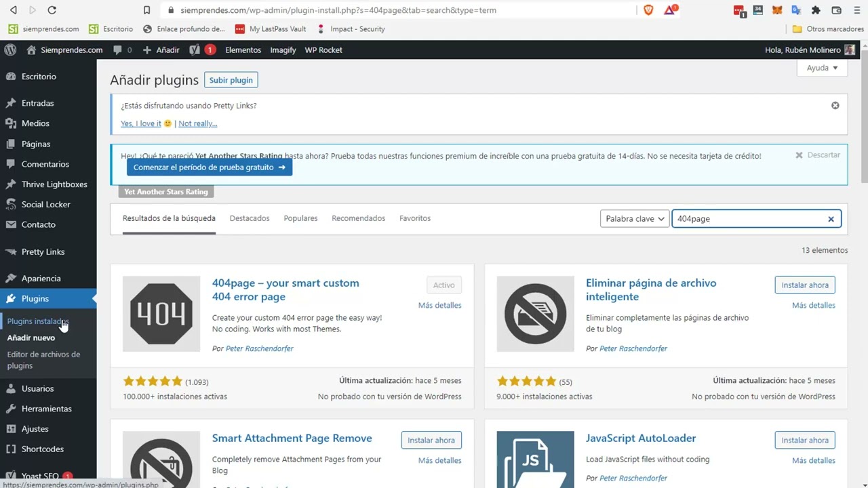Click the Subir plugin button
The width and height of the screenshot is (868, 488).
coord(231,80)
